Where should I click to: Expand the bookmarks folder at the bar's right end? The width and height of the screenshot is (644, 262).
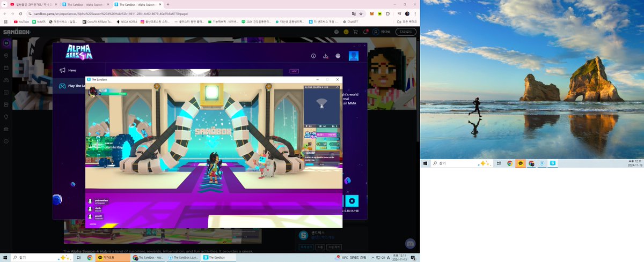[x=407, y=21]
